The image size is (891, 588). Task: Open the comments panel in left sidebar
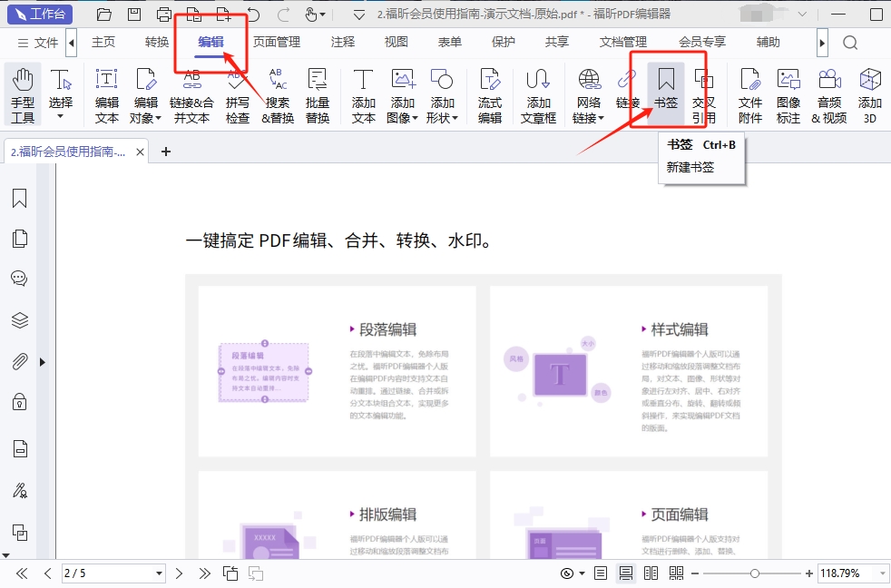point(19,279)
